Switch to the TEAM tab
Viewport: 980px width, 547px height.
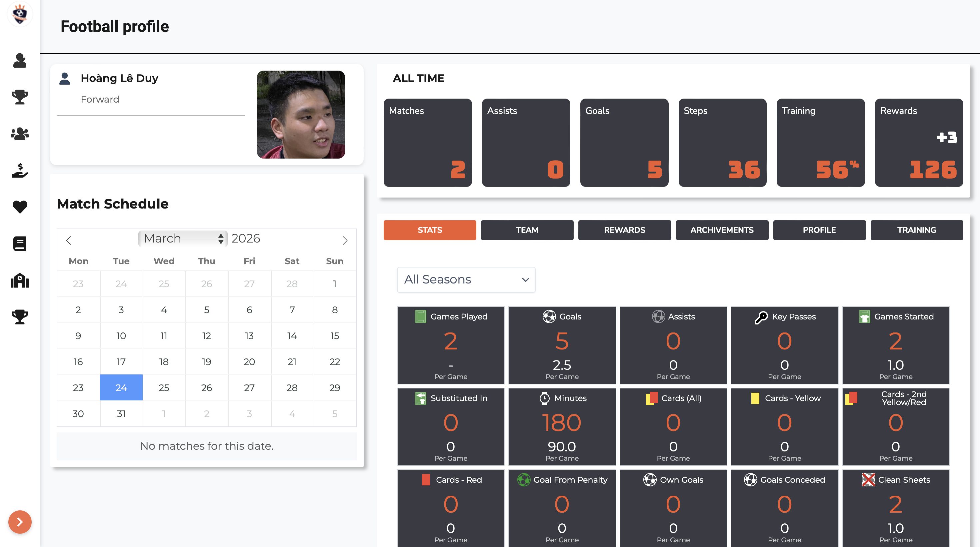[527, 230]
